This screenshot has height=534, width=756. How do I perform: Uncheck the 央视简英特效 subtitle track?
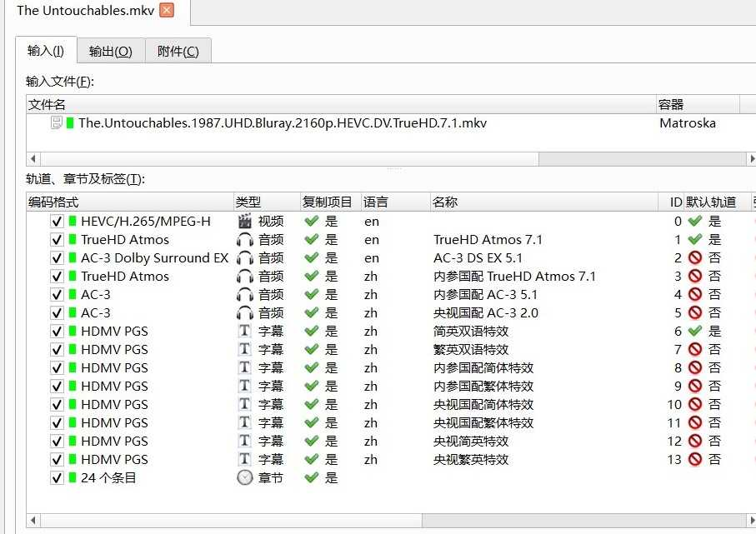(x=57, y=442)
